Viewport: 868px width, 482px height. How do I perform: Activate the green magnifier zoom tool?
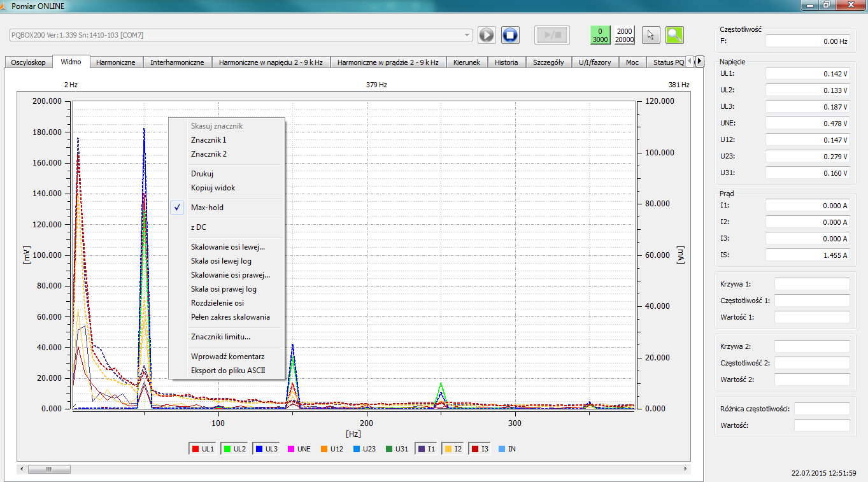click(x=674, y=35)
